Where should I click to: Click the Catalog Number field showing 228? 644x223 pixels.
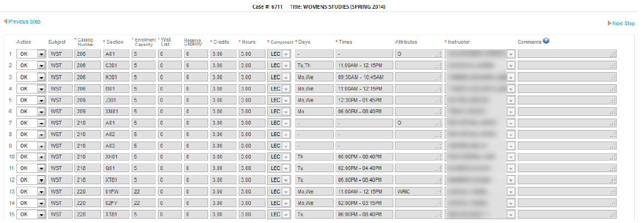point(87,215)
